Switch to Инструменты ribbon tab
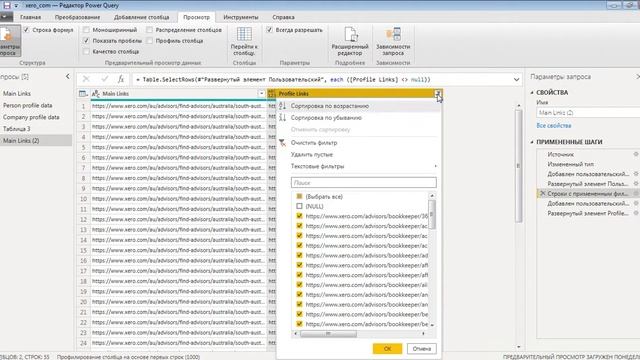This screenshot has width=640, height=360. pos(241,17)
